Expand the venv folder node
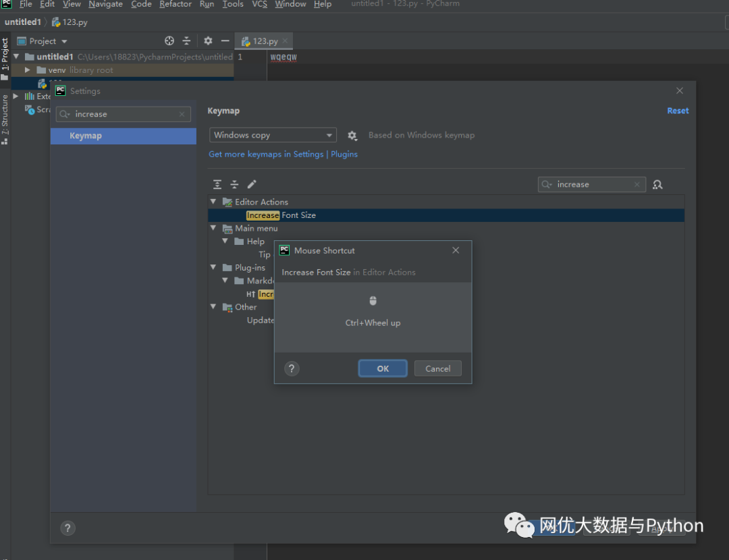 pos(28,69)
